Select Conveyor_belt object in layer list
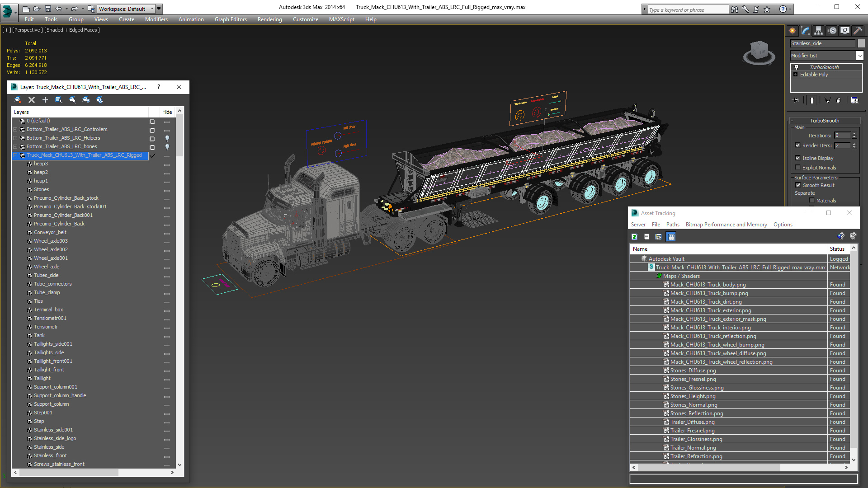Image resolution: width=868 pixels, height=488 pixels. click(x=50, y=233)
